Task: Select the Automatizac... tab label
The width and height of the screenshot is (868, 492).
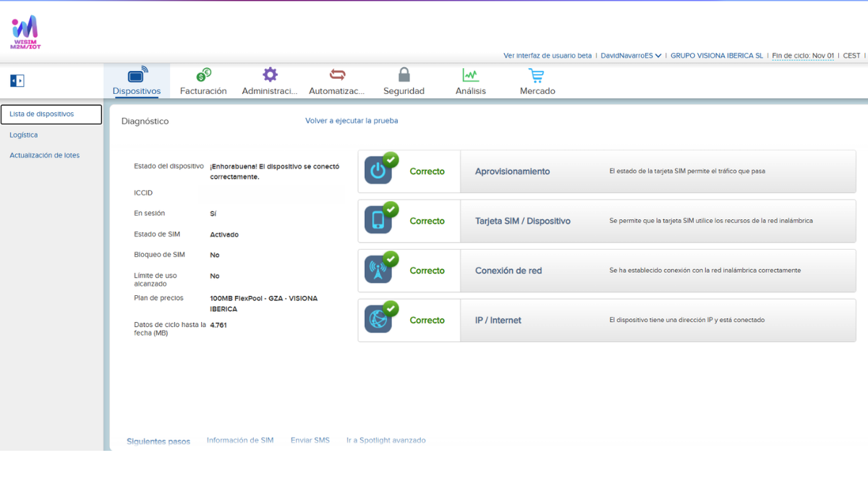Action: pyautogui.click(x=337, y=91)
